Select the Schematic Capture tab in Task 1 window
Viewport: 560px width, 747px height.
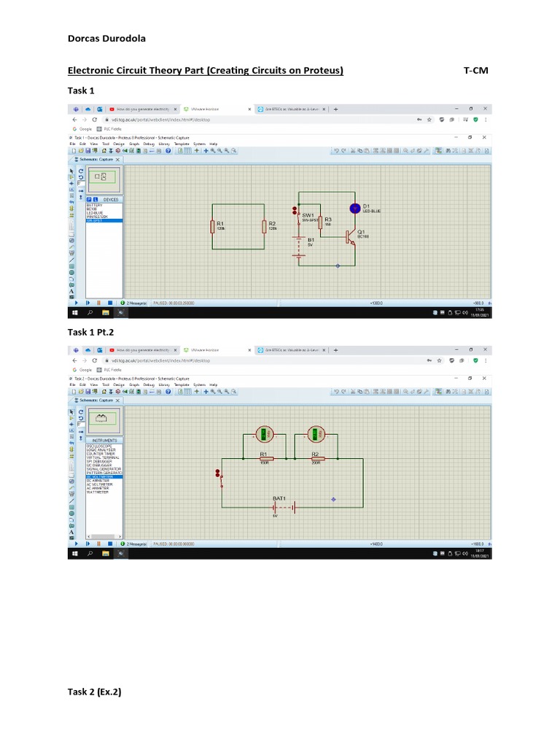click(96, 160)
